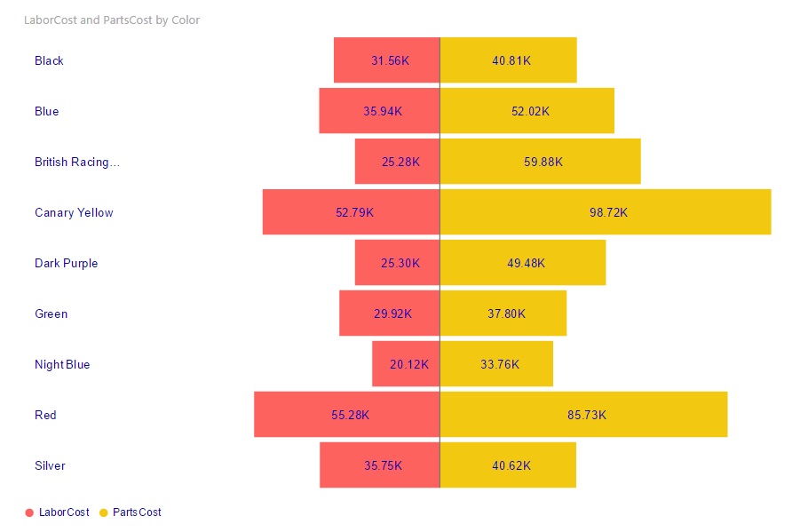The image size is (800, 532).
Task: Select the PartsCost legend label
Action: [137, 512]
